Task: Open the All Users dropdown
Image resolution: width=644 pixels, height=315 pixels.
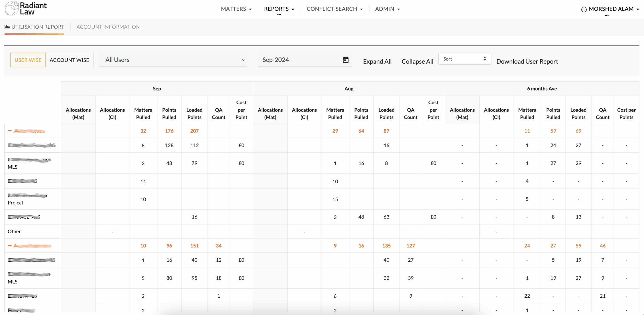Action: pyautogui.click(x=173, y=60)
